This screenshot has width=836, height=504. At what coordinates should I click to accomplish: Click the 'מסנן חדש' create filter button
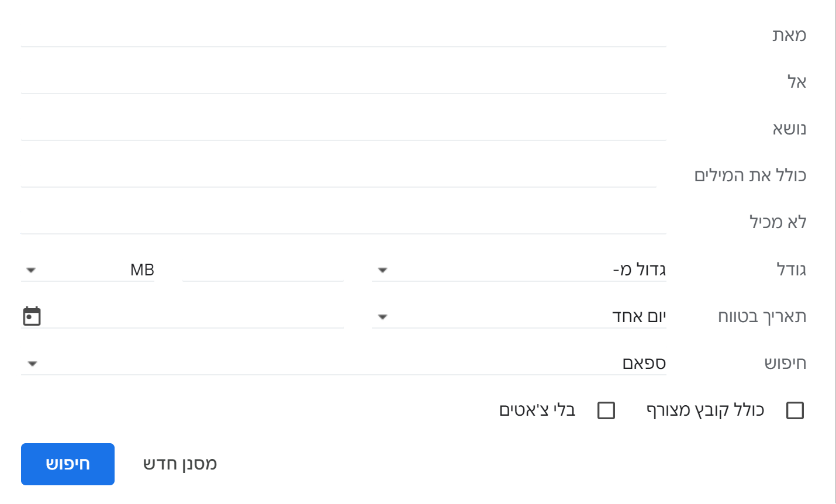click(x=180, y=464)
